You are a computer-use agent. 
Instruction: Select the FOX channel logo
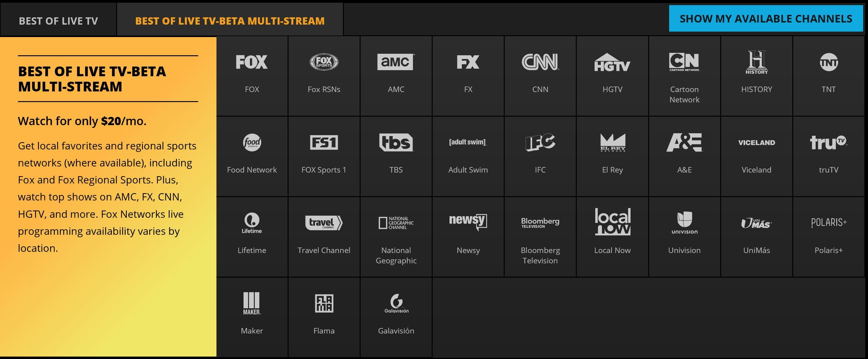tap(251, 62)
